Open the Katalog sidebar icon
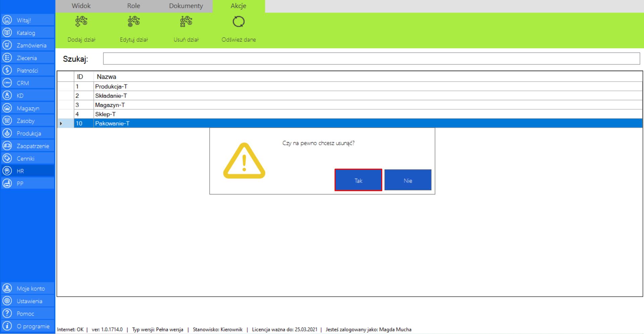 pyautogui.click(x=7, y=33)
